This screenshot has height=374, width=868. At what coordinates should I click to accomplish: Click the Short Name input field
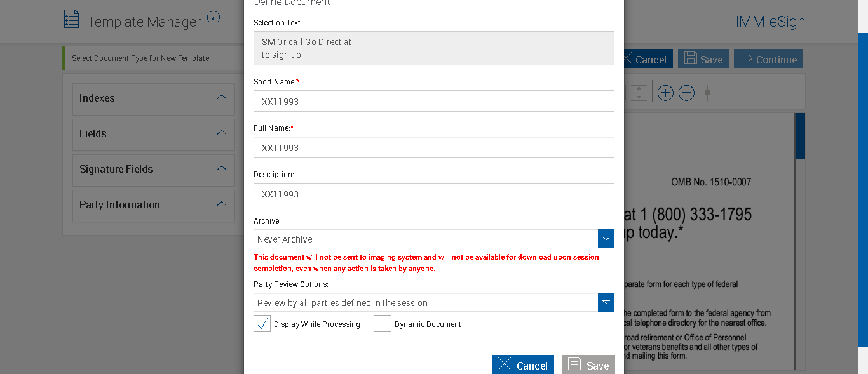433,101
